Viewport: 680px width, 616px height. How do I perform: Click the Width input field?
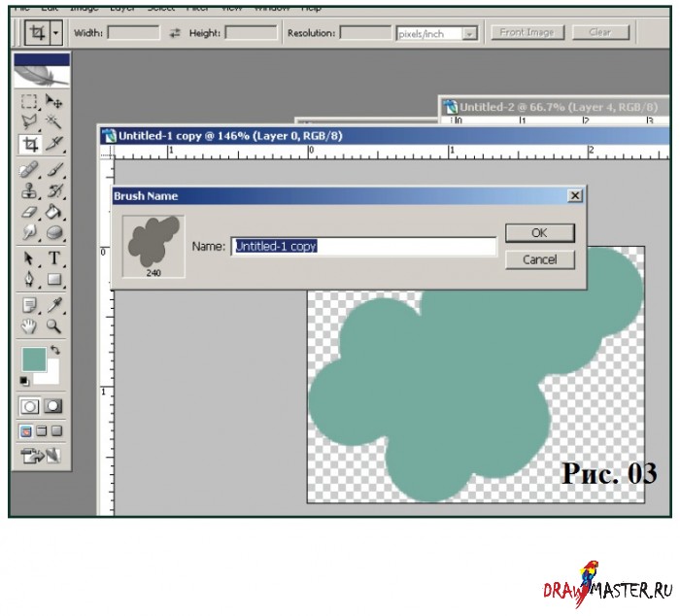coord(133,33)
